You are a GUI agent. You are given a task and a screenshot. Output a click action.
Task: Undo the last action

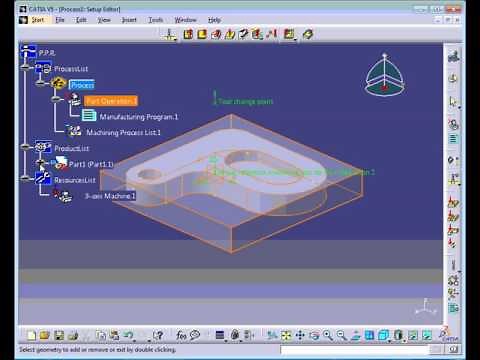(x=128, y=335)
